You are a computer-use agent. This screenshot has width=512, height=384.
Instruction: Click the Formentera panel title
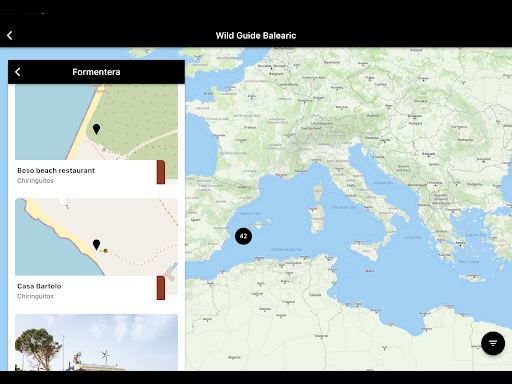[x=96, y=72]
